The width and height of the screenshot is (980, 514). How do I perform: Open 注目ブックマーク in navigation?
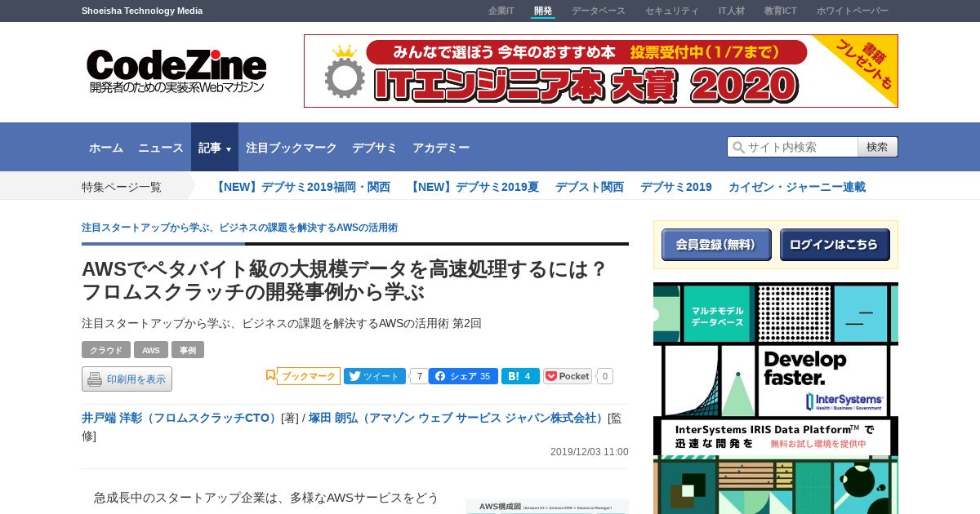tap(292, 148)
